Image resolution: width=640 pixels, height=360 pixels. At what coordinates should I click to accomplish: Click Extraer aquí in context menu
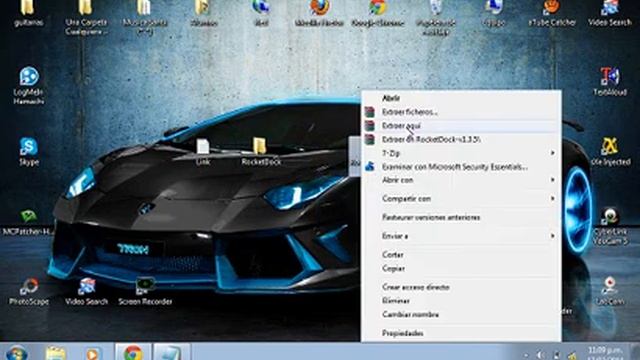(x=461, y=126)
